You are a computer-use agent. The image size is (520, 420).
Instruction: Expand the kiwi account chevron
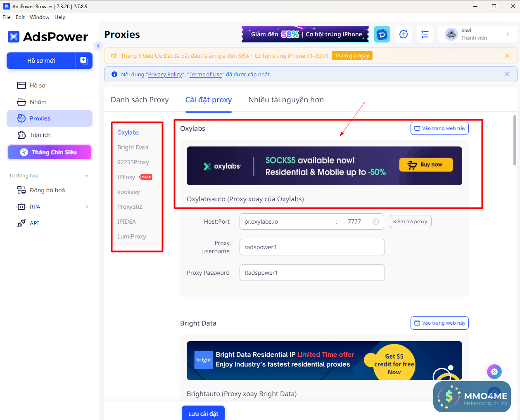[x=508, y=34]
